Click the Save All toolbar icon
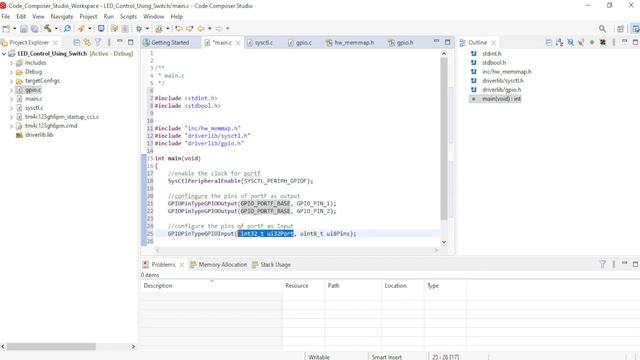This screenshot has height=360, width=640. 35,29
